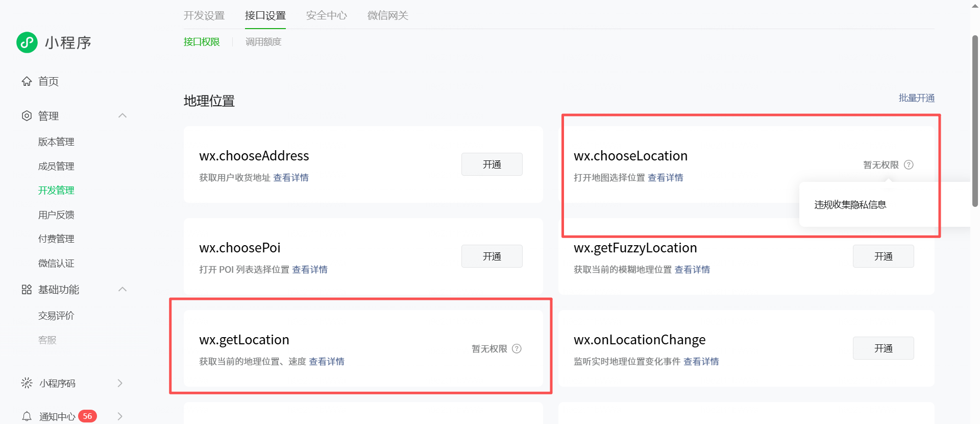
Task: Click help icon next to wx.getLocation 暂无权限
Action: coord(517,348)
